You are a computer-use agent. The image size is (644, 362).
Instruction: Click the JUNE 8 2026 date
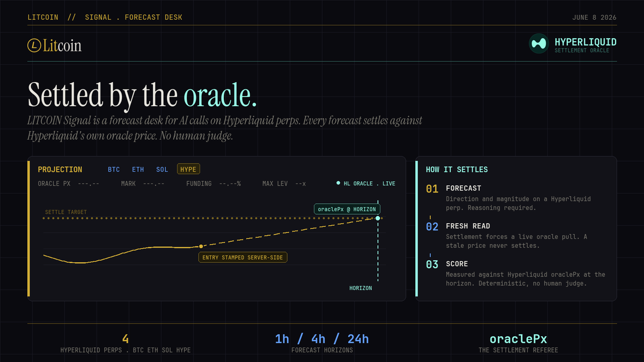pyautogui.click(x=595, y=17)
